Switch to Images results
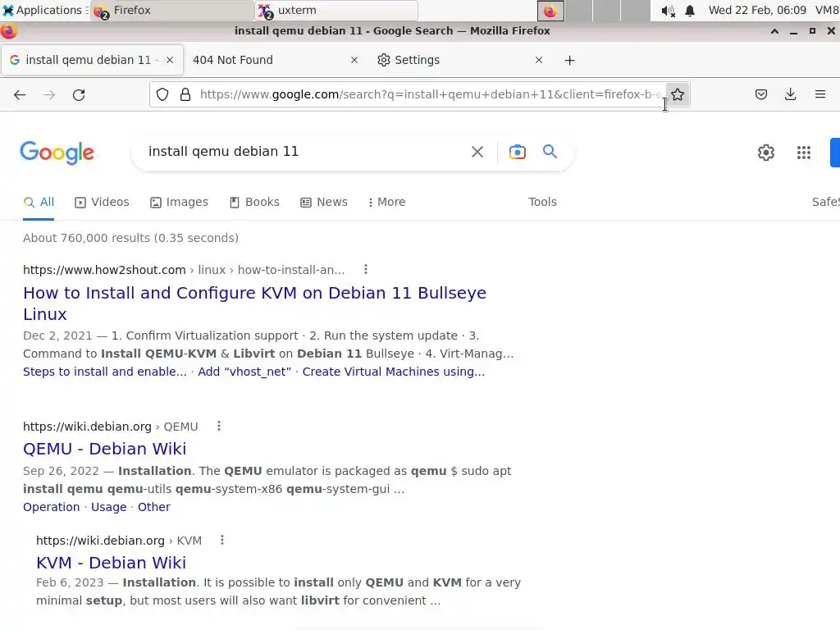 point(179,202)
